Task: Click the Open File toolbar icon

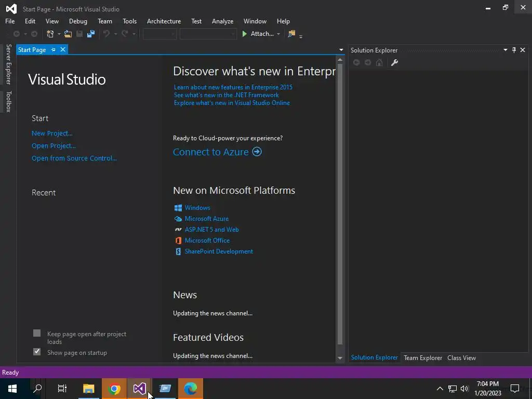Action: coord(68,34)
